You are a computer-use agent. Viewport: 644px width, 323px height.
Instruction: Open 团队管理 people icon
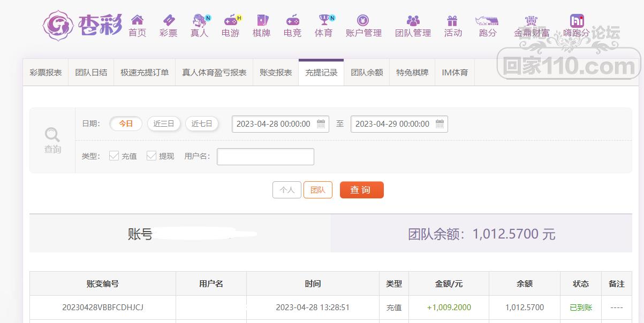point(413,20)
